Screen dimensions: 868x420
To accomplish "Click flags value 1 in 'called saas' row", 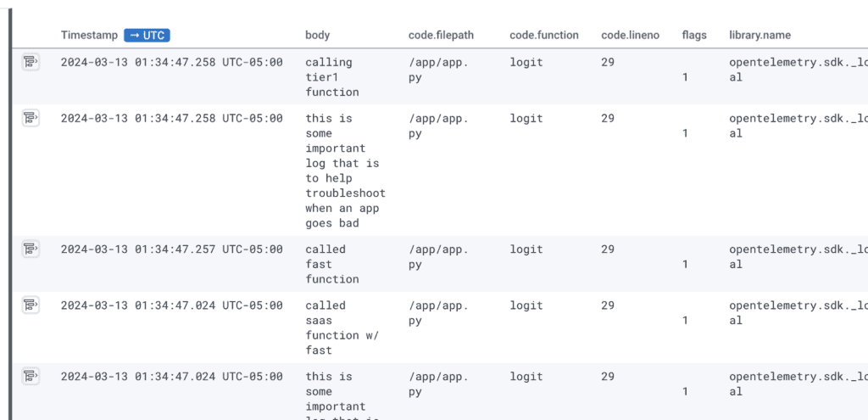I will 685,320.
